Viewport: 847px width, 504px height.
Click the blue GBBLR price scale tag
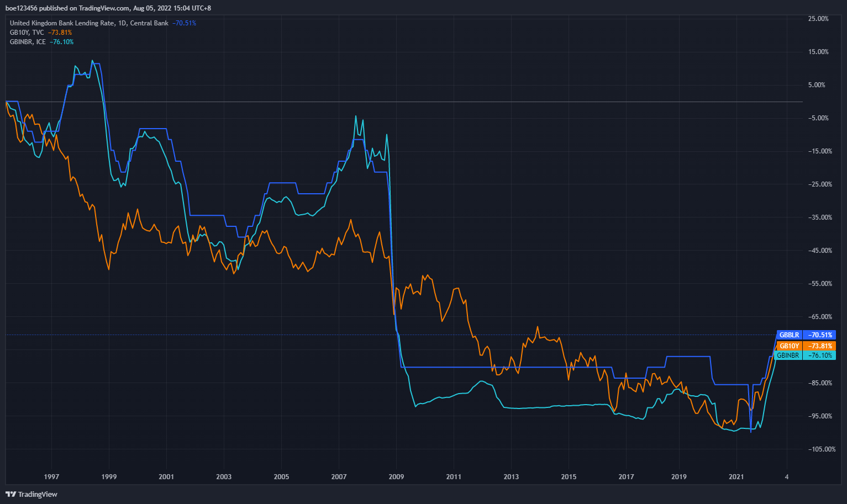tap(789, 335)
